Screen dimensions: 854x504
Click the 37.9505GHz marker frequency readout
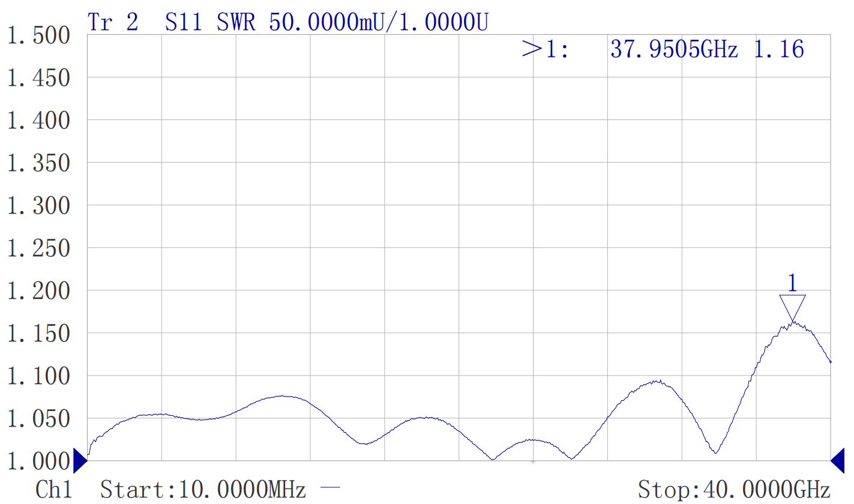(673, 49)
